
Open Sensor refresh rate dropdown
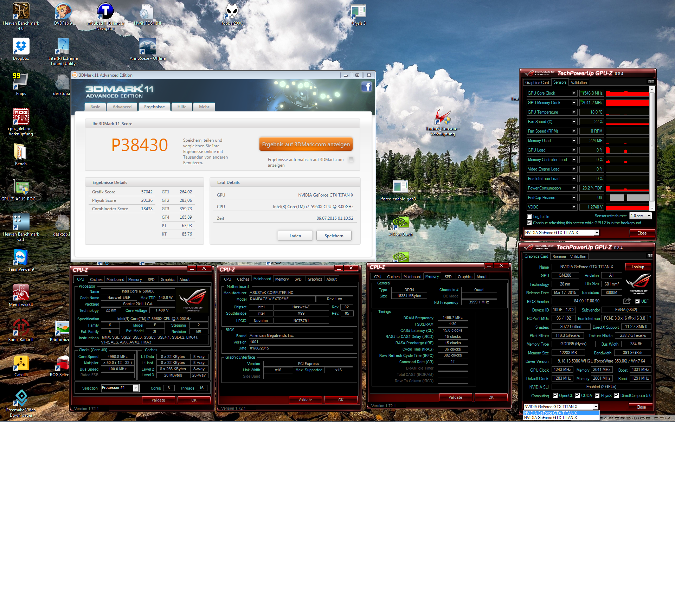tap(641, 216)
